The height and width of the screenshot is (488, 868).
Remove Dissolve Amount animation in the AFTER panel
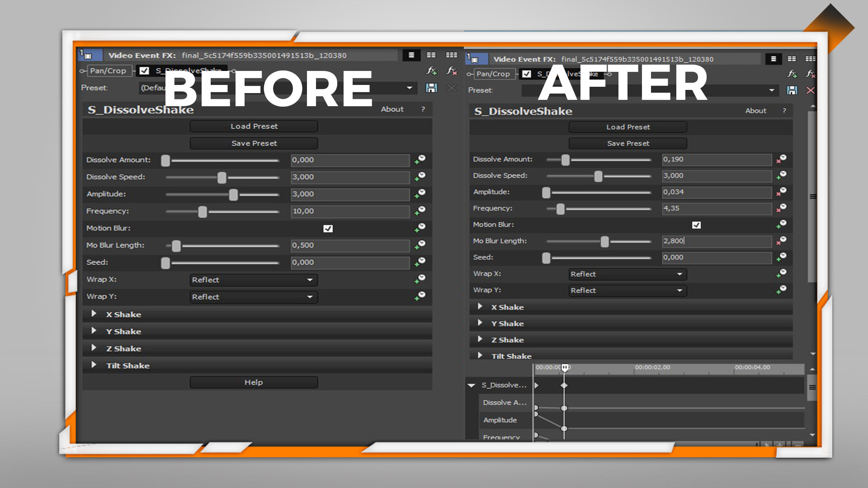pyautogui.click(x=782, y=159)
